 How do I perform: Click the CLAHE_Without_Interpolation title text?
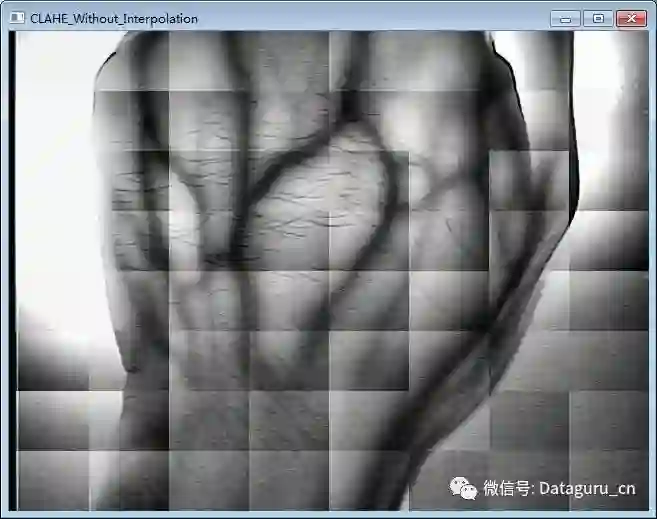point(114,19)
